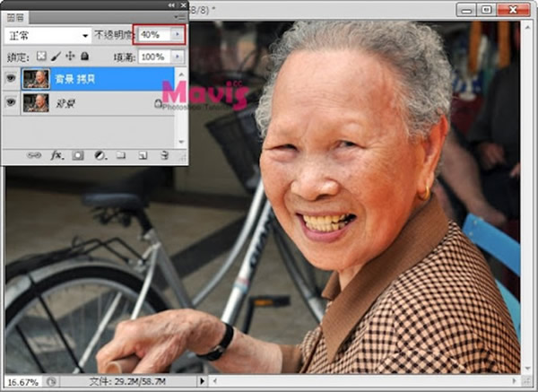
Task: Open the fill slider arrow at 100%
Action: pos(178,56)
